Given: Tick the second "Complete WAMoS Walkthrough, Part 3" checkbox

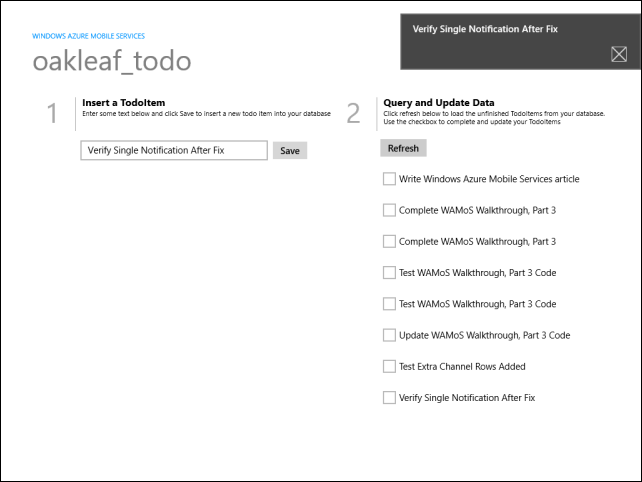Looking at the screenshot, I should [389, 241].
